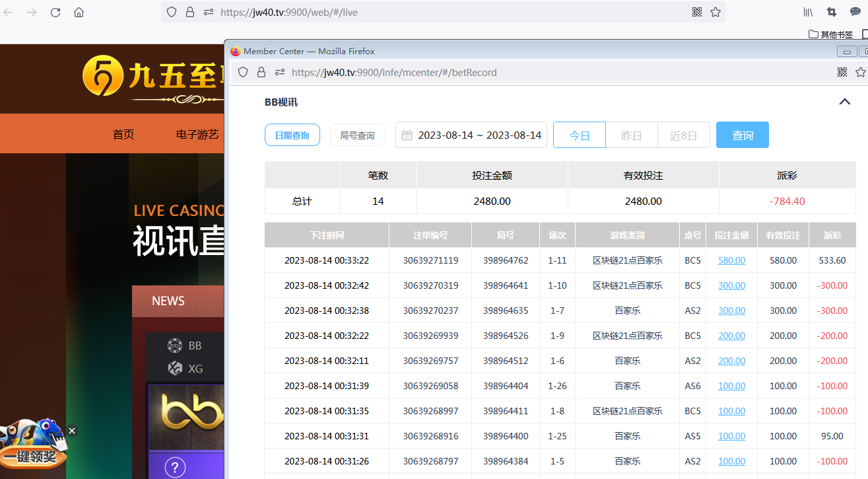This screenshot has width=868, height=479.
Task: Open 首页 in the site navigation
Action: pyautogui.click(x=123, y=134)
